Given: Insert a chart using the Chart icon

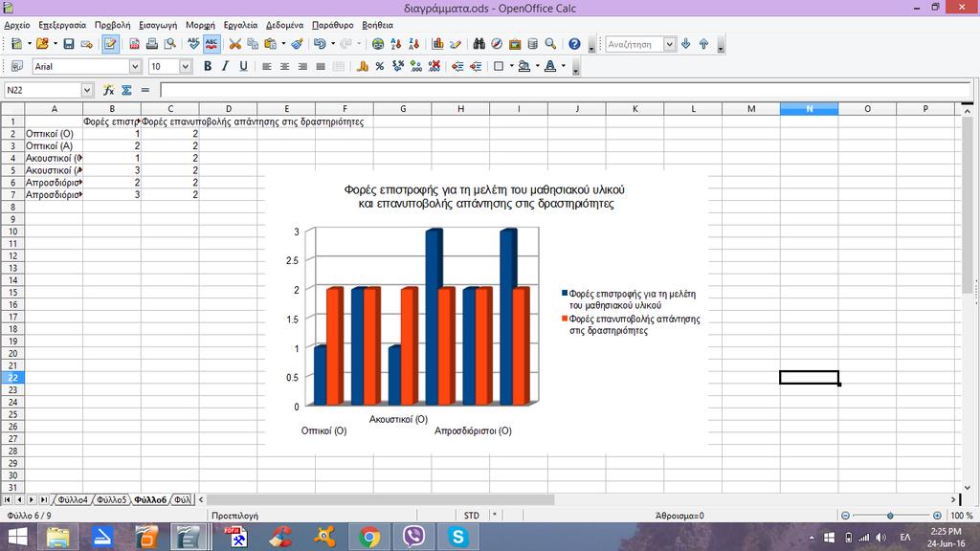Looking at the screenshot, I should [x=437, y=44].
